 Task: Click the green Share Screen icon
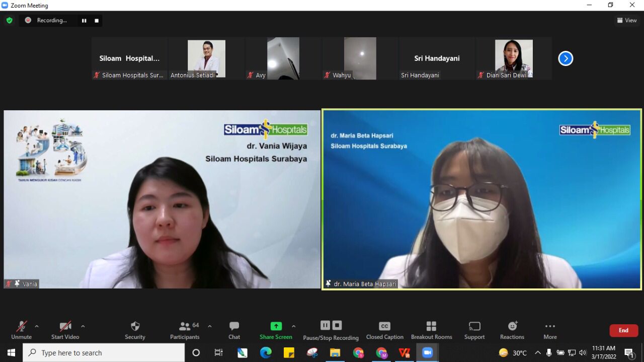click(276, 326)
